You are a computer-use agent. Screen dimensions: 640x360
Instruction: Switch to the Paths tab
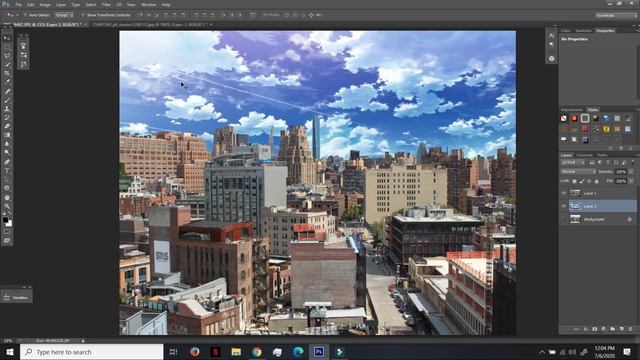click(x=602, y=155)
